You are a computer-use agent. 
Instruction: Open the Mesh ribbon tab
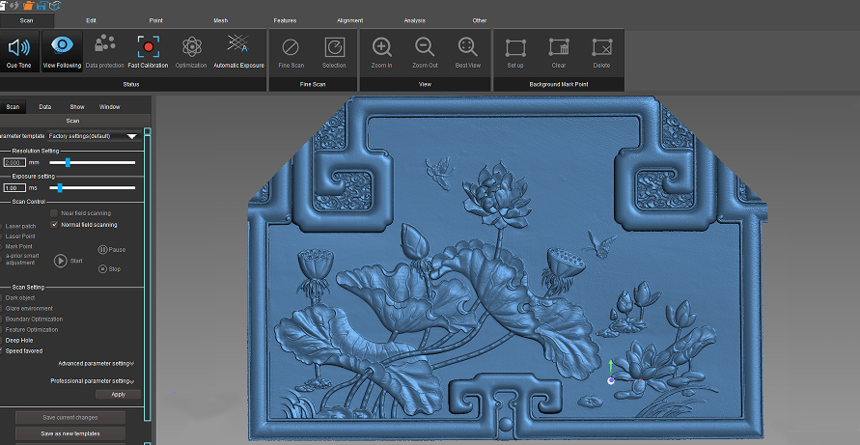220,21
